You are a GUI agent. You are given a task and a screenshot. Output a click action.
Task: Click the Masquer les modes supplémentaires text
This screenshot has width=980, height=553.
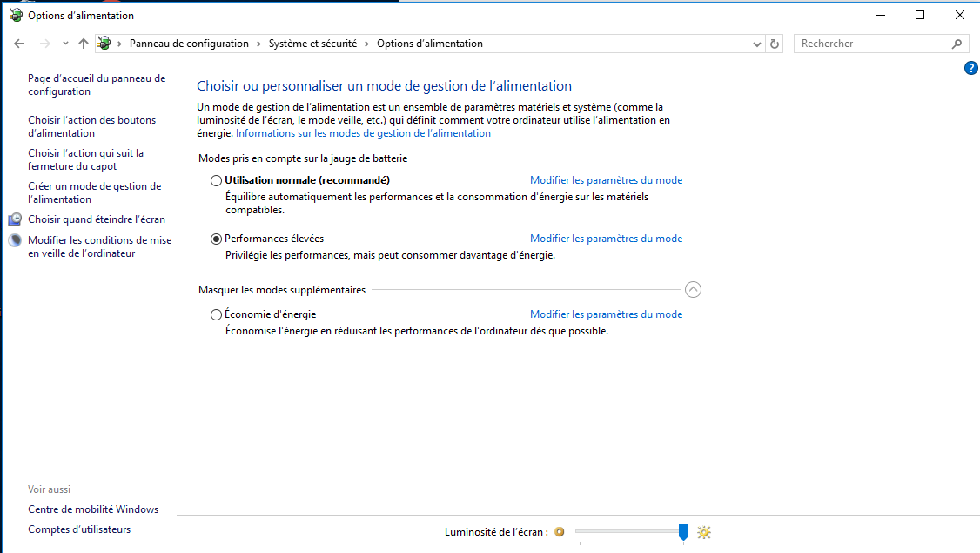coord(282,290)
